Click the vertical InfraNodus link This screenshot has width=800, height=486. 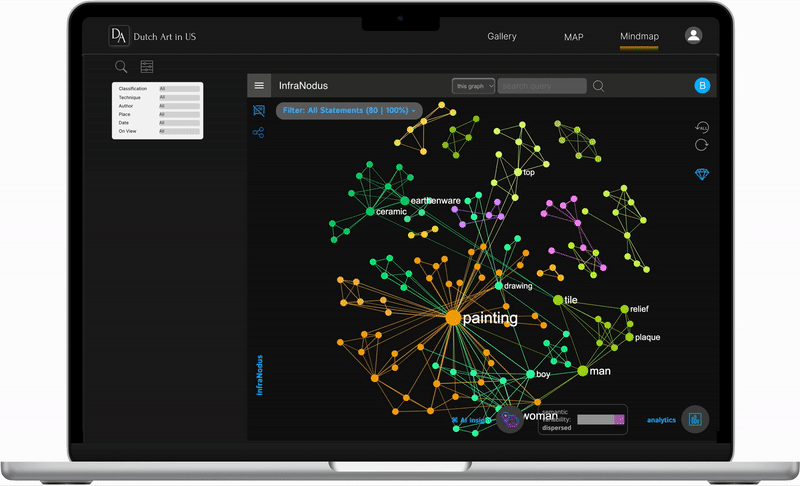click(259, 375)
